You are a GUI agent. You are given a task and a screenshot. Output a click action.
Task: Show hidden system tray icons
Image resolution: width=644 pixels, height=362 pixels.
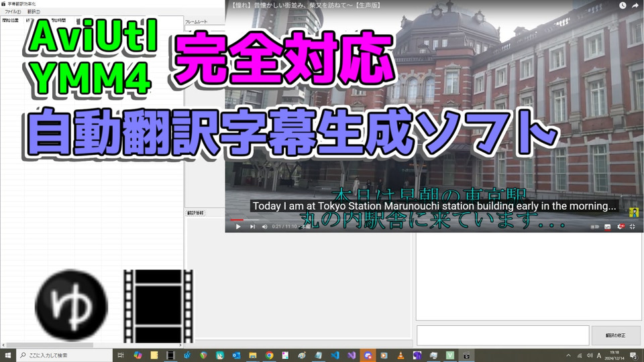coord(568,355)
